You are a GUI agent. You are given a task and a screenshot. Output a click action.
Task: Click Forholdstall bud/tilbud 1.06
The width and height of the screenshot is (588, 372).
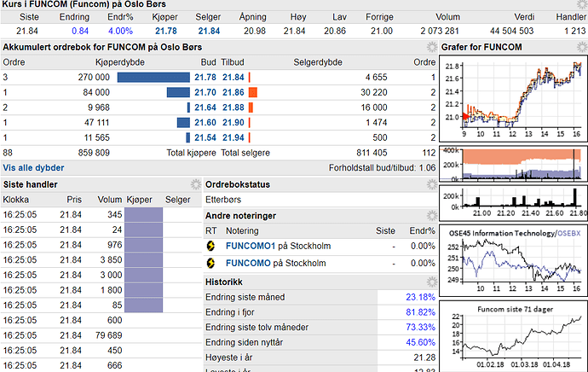[x=382, y=168]
